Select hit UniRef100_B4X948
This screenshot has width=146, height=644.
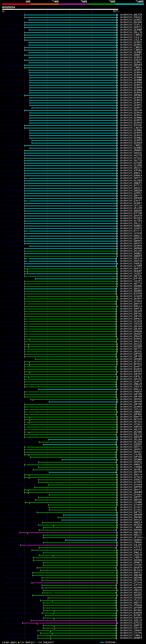coord(131,22)
